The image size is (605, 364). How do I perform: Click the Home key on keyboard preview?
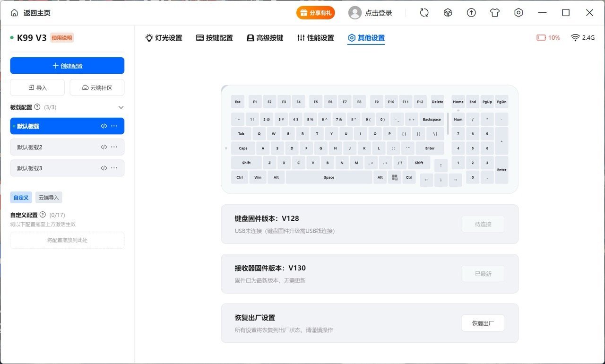458,102
